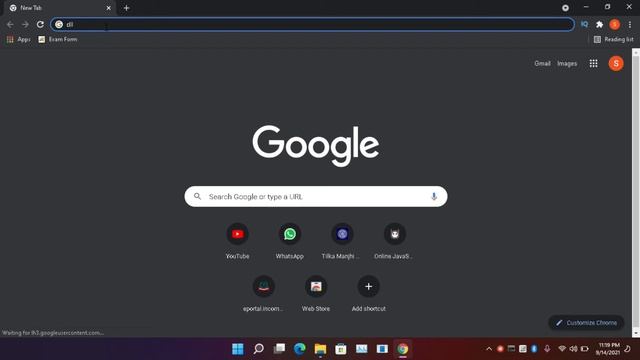Open a new tab with plus
640x360 pixels.
tap(127, 8)
